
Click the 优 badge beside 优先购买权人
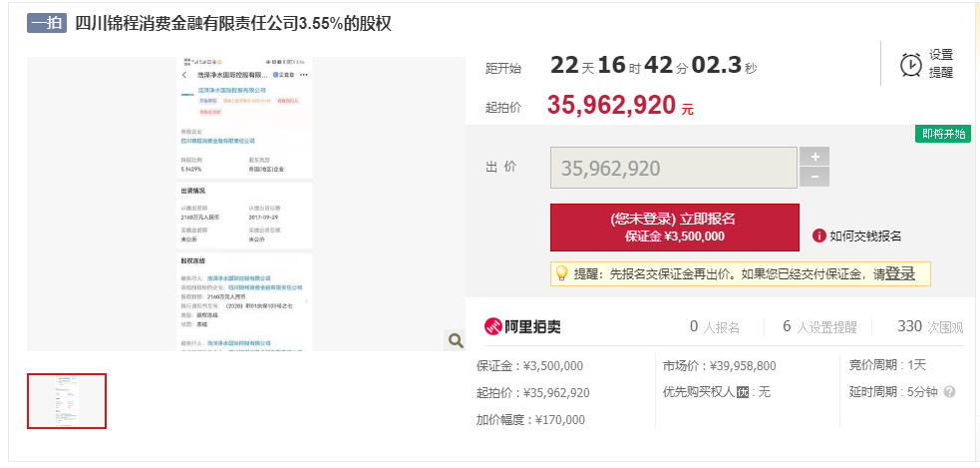743,392
